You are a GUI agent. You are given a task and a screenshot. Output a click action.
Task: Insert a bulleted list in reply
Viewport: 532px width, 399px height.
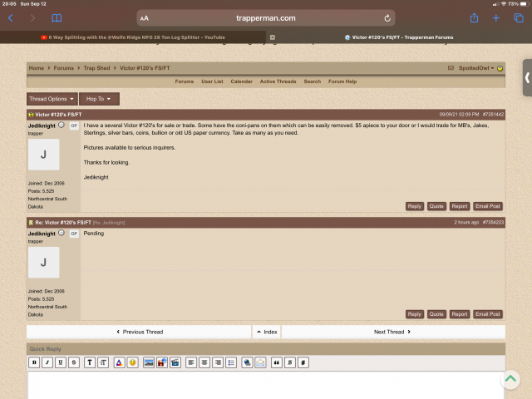pyautogui.click(x=231, y=362)
